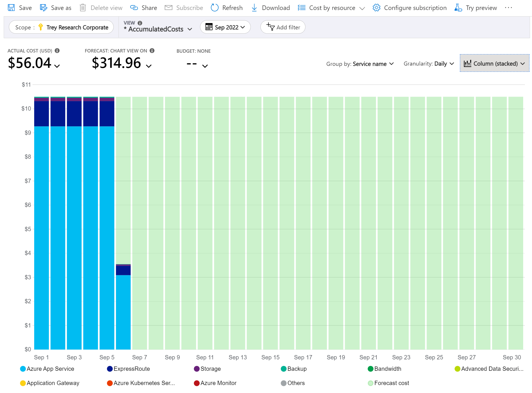Open Configure subscription gear icon
532x393 pixels.
tap(376, 8)
